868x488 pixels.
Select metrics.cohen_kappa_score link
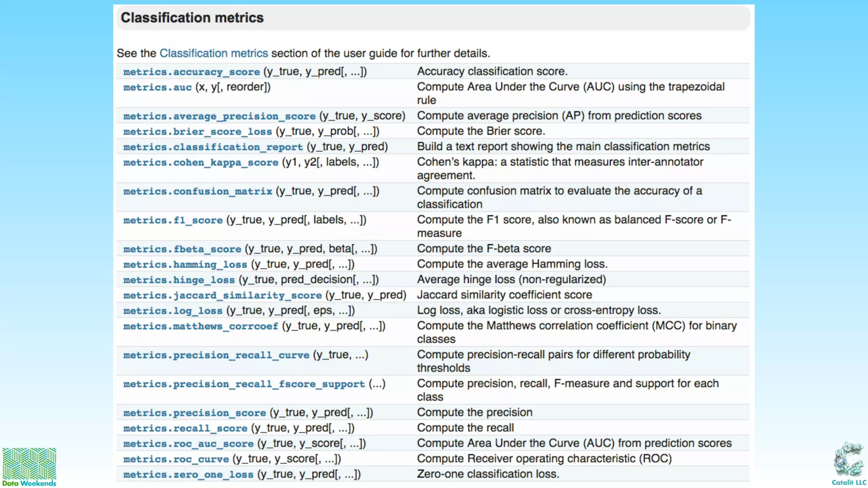200,163
